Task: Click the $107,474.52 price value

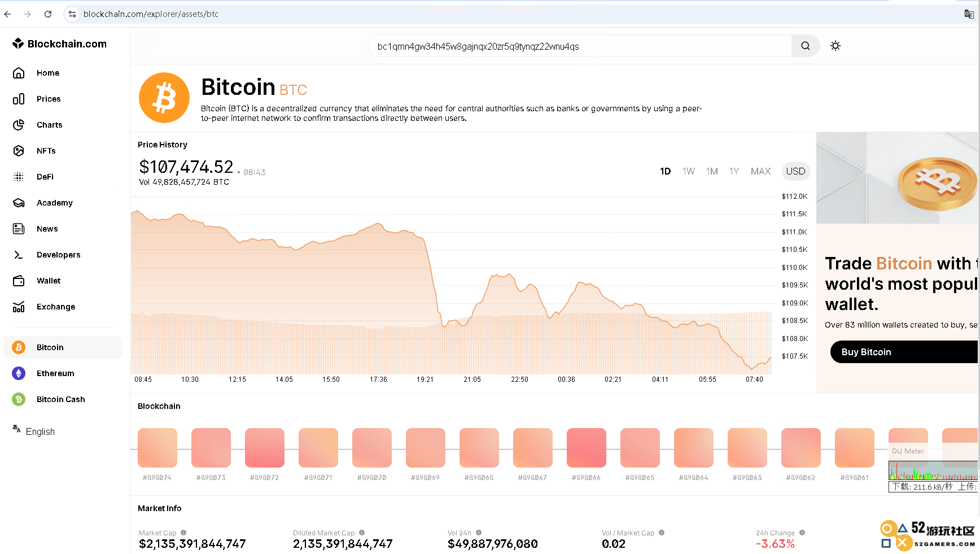Action: 186,167
